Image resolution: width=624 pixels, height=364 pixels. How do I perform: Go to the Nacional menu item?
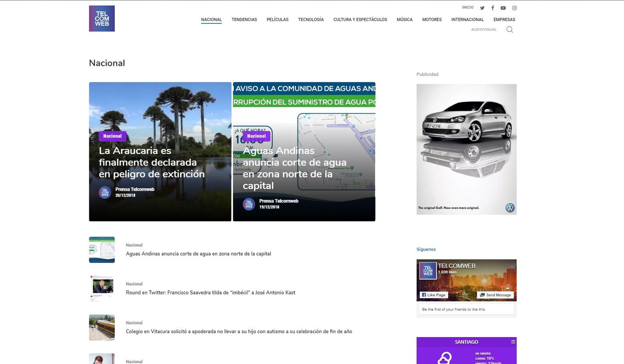pyautogui.click(x=211, y=19)
